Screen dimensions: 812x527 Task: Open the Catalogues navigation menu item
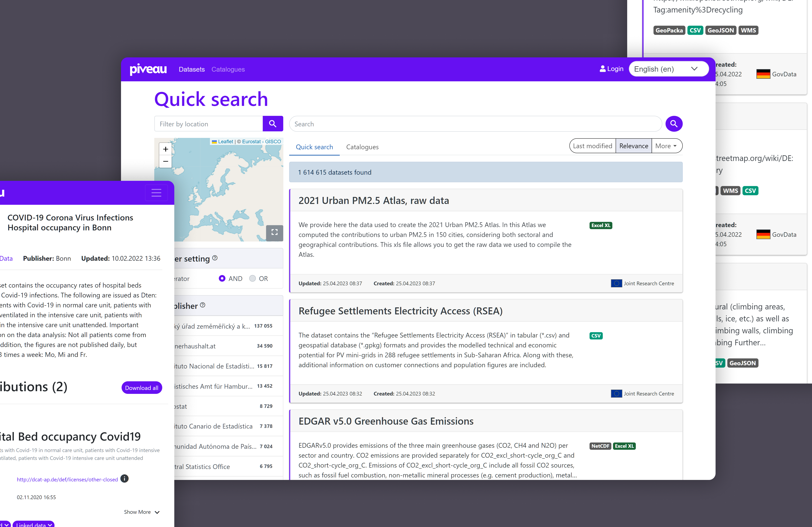(x=228, y=69)
